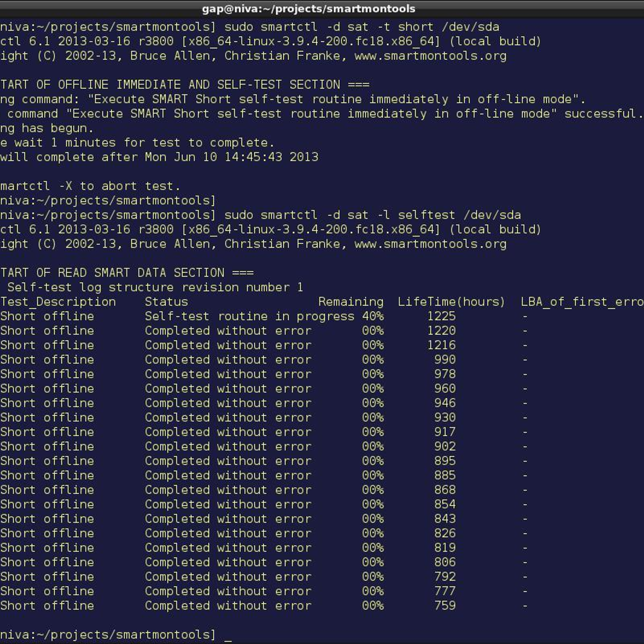Select the lifetime value 895
Viewport: 644px width, 644px height.
(445, 461)
